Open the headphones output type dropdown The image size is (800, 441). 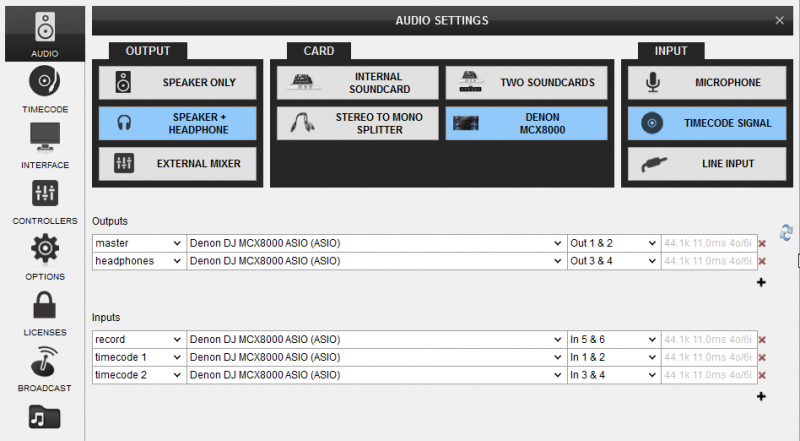[x=139, y=261]
